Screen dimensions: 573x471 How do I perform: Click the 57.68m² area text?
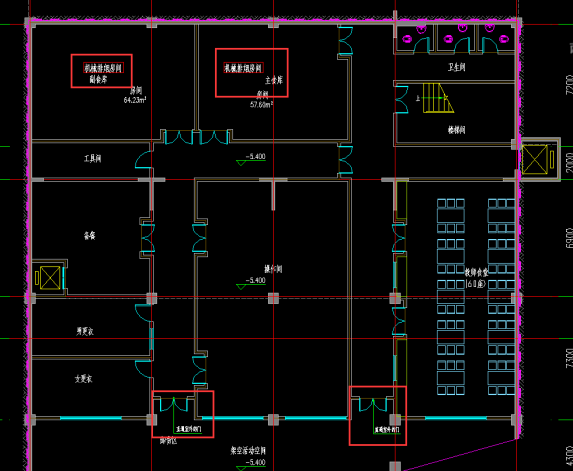click(261, 105)
